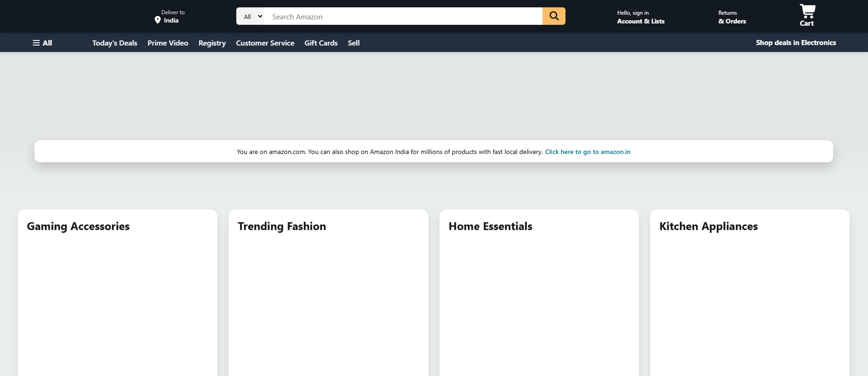Open Account & Lists sign in

[x=641, y=17]
